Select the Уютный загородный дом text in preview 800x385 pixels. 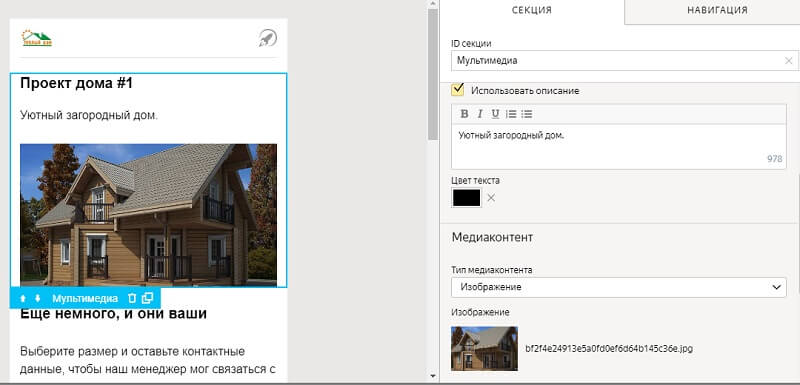(x=89, y=115)
